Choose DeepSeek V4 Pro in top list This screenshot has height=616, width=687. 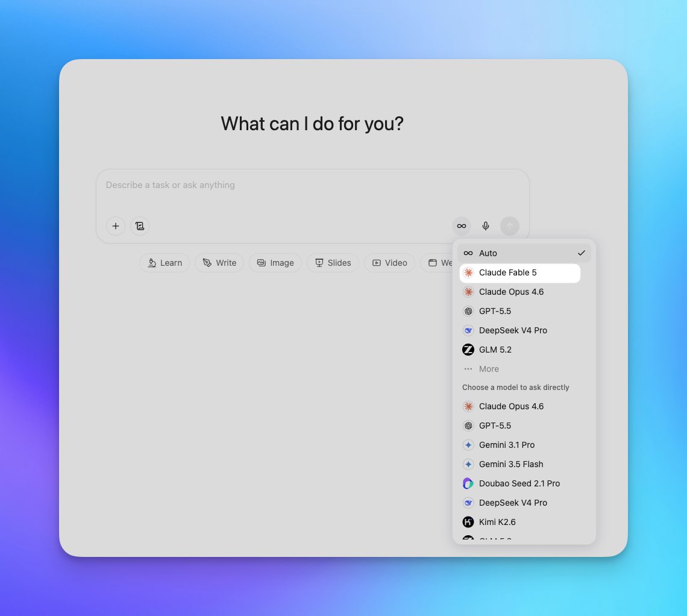(524, 330)
